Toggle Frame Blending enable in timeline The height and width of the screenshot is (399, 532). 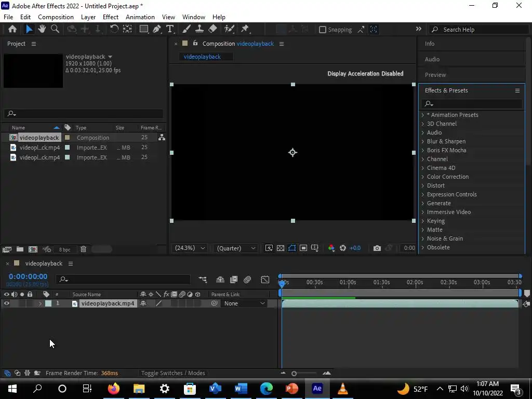pos(234,280)
